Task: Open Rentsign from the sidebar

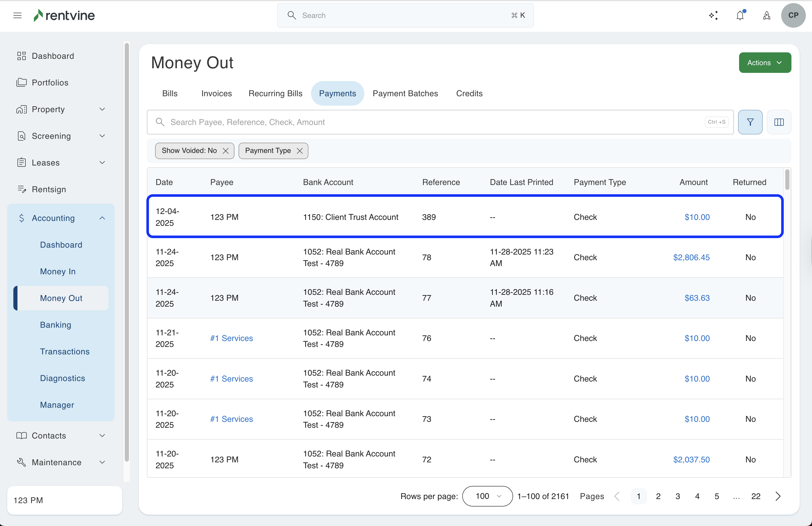Action: click(49, 189)
